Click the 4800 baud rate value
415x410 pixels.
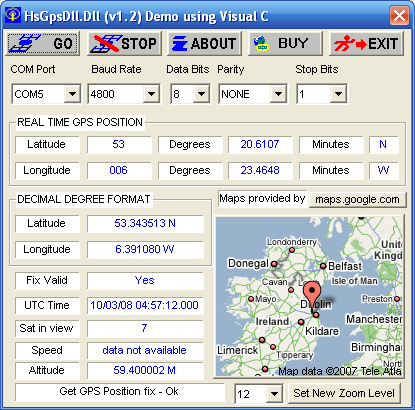pyautogui.click(x=117, y=94)
